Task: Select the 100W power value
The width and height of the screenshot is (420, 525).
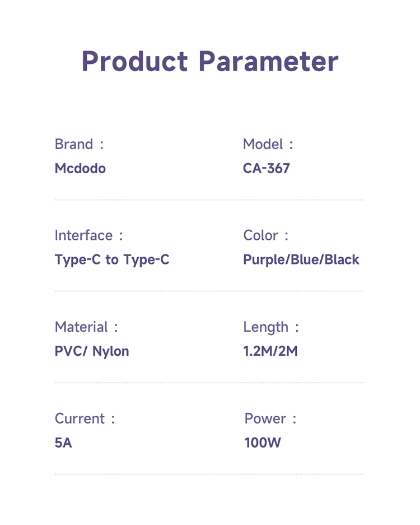Action: coord(263,443)
